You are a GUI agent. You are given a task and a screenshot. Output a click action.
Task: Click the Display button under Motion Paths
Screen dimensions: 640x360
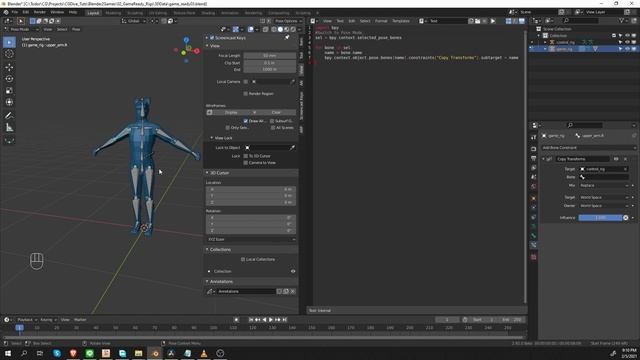[x=231, y=112]
